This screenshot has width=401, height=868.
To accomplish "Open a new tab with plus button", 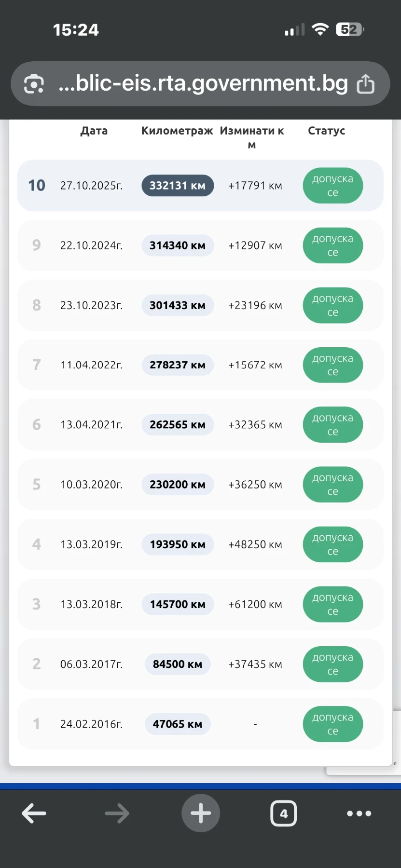I will coord(201,813).
